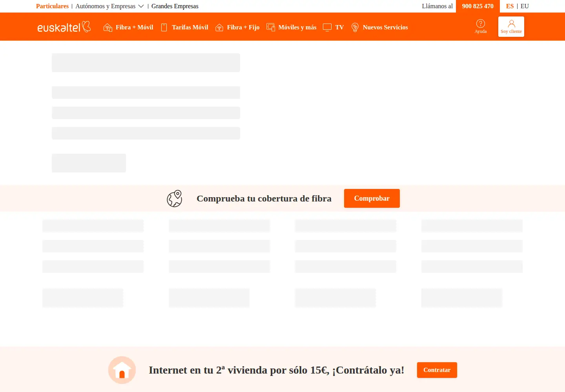Expand Autónomos y Empresas dropdown chevron
Image resolution: width=565 pixels, height=392 pixels.
tap(141, 6)
